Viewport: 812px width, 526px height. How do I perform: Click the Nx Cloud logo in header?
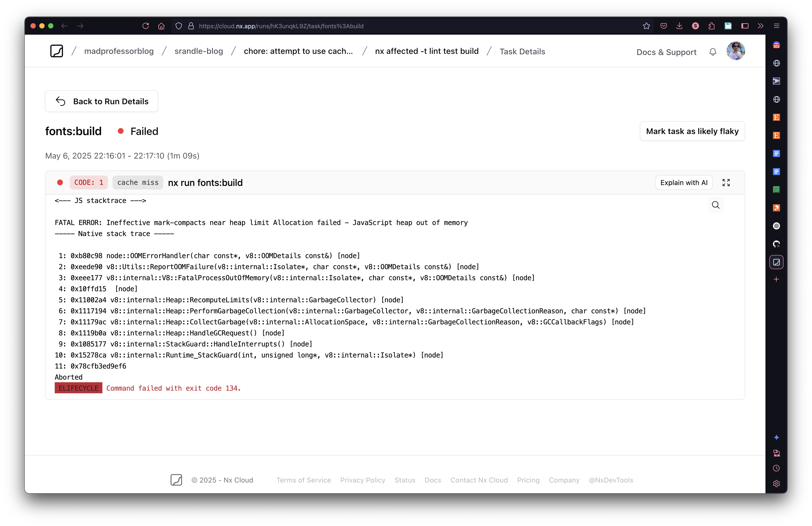(x=57, y=51)
